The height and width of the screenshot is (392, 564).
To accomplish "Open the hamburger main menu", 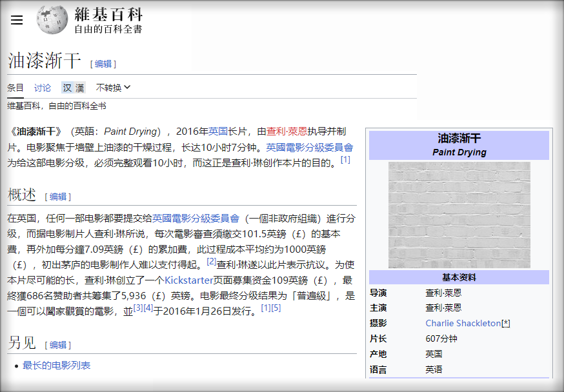I will (x=17, y=20).
